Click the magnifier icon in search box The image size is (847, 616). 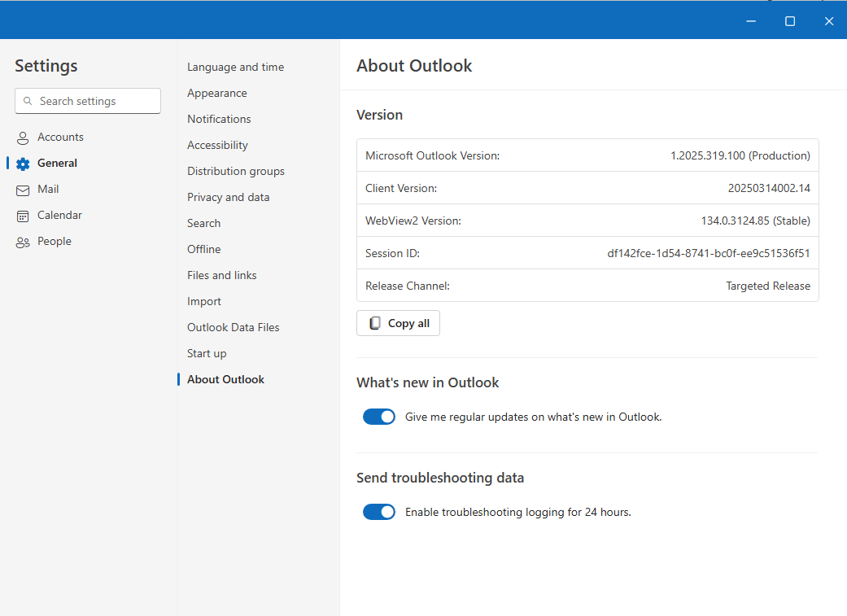[x=28, y=101]
